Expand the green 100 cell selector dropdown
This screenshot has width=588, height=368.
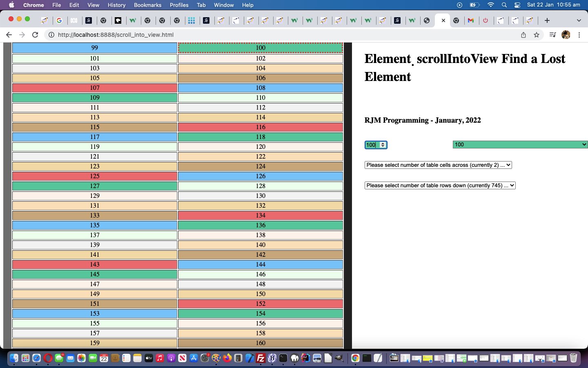pos(520,144)
